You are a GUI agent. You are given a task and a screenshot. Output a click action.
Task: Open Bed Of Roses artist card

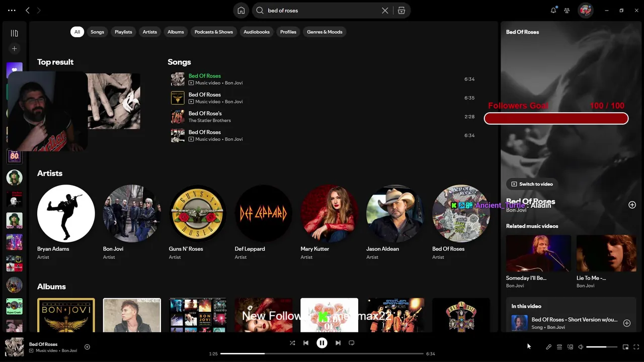461,222
